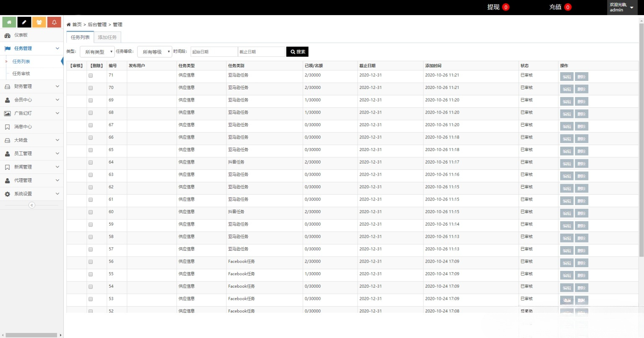Open the 所有等级 task level dropdown
The image size is (644, 338).
point(155,52)
